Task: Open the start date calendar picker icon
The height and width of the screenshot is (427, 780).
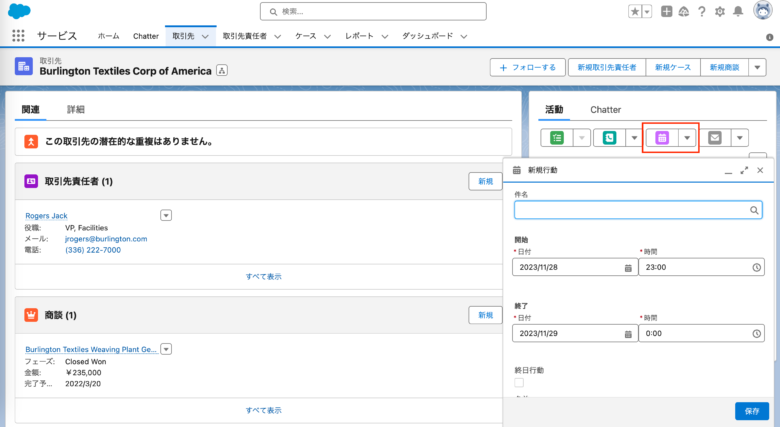Action: [628, 268]
